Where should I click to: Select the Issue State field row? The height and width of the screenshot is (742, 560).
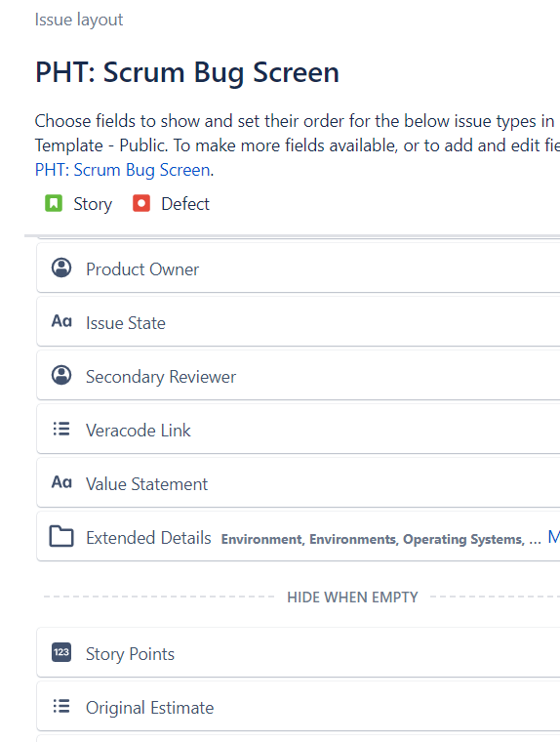click(x=299, y=322)
